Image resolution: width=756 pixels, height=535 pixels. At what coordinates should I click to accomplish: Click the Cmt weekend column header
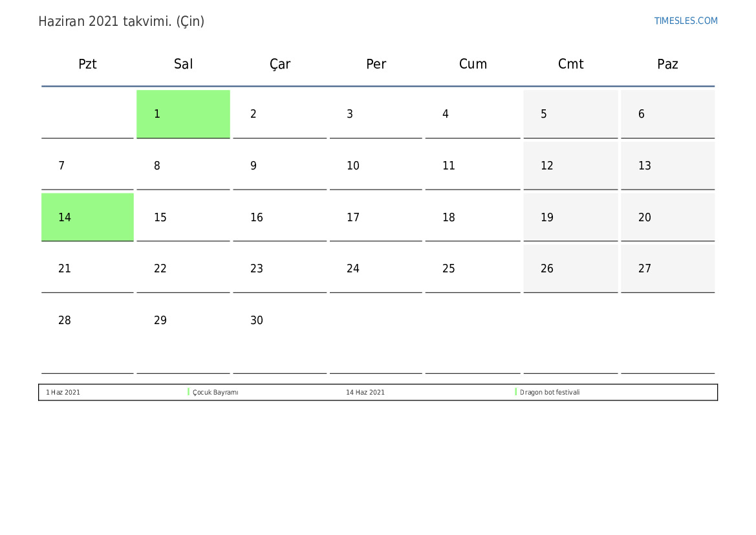[x=570, y=64]
